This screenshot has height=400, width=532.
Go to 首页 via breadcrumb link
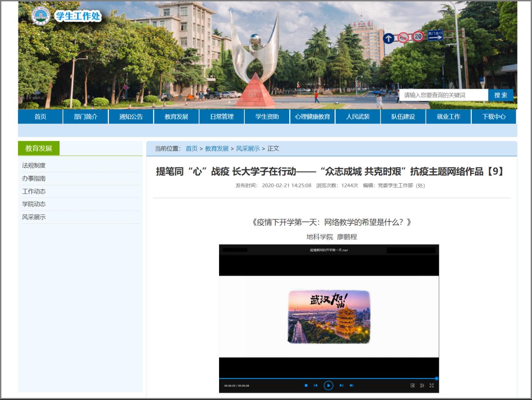tap(192, 149)
